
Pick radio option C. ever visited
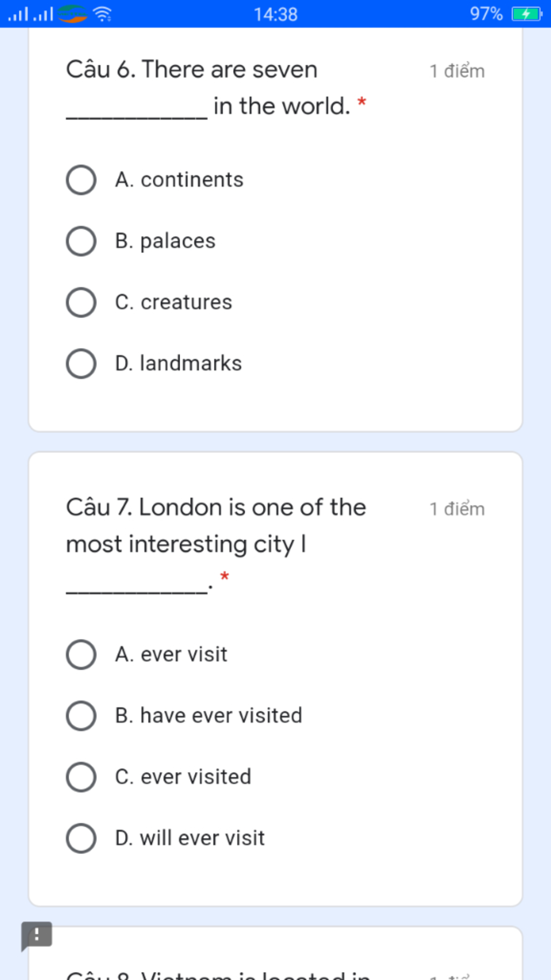point(81,777)
